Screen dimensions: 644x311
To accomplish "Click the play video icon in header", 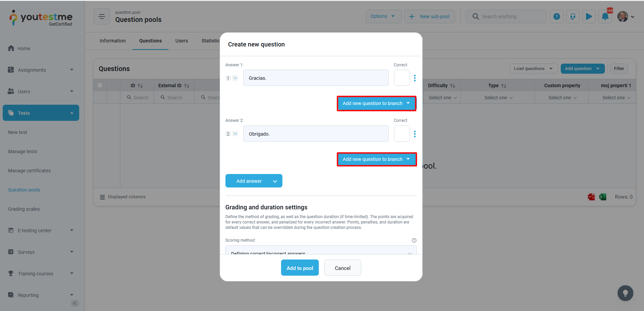I will (x=589, y=16).
